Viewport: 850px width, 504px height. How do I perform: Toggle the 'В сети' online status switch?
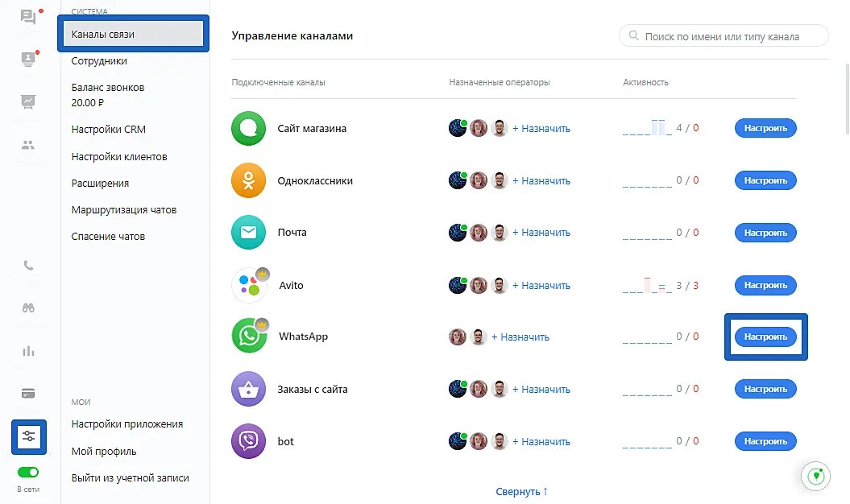[x=28, y=473]
